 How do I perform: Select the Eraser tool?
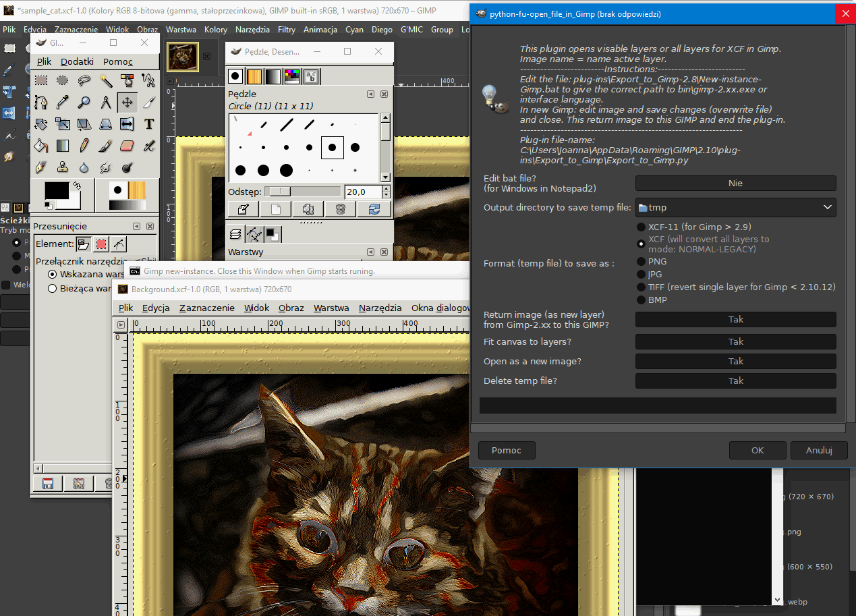click(x=127, y=146)
